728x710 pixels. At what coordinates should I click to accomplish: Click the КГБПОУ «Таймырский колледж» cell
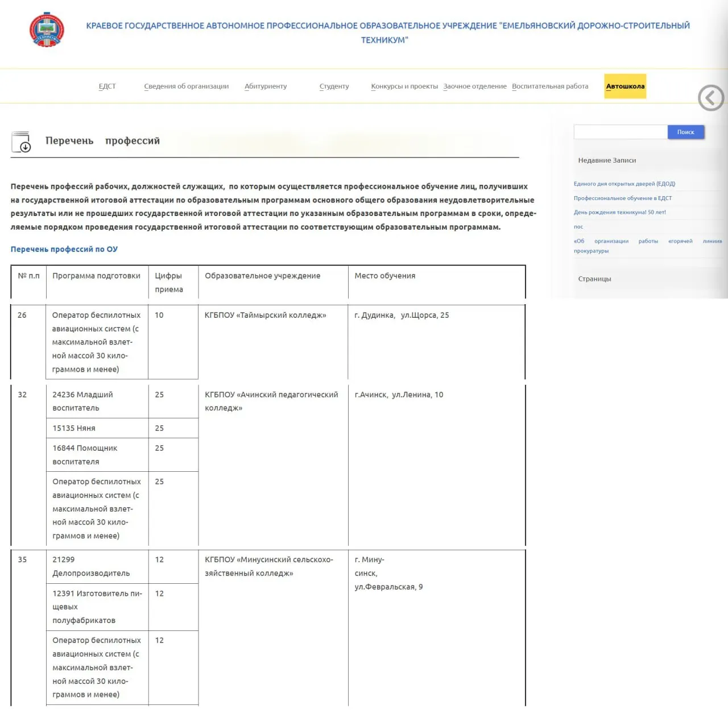tap(273, 342)
